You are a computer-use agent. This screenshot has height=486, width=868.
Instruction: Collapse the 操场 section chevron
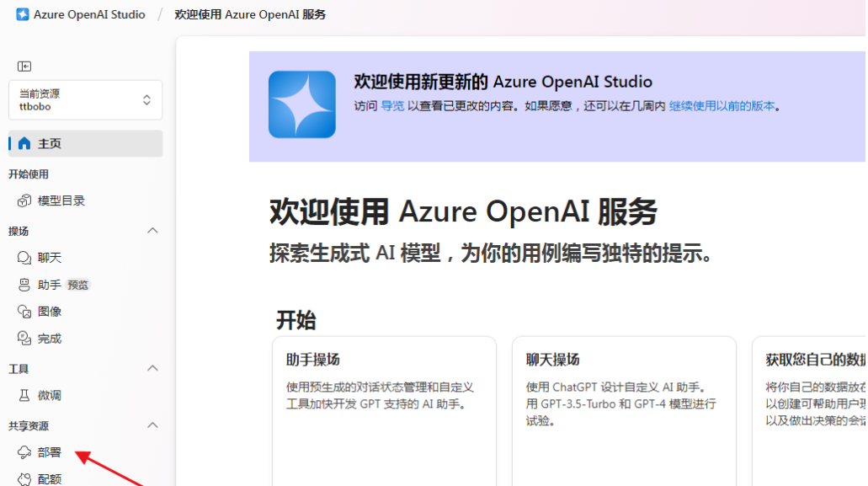tap(152, 230)
